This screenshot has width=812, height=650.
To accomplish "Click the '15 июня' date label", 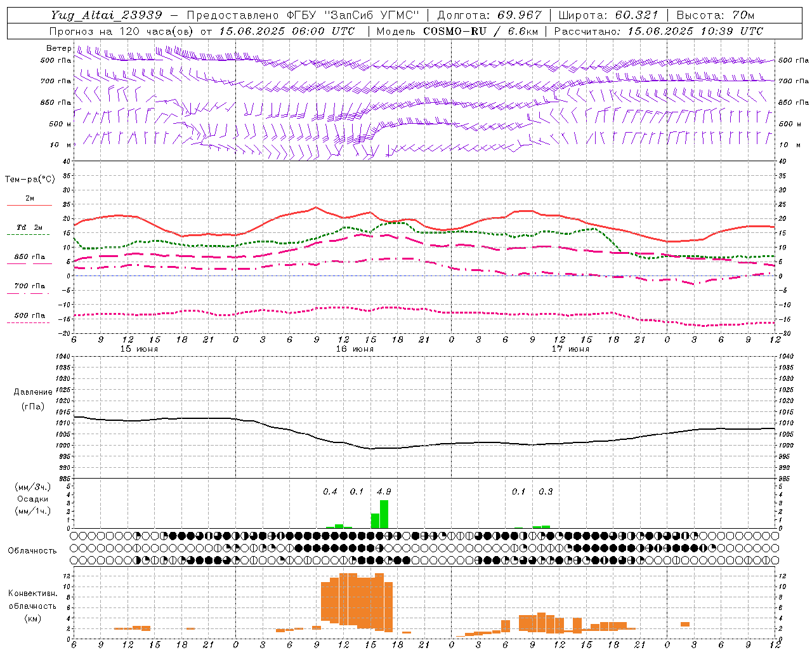I will point(139,349).
